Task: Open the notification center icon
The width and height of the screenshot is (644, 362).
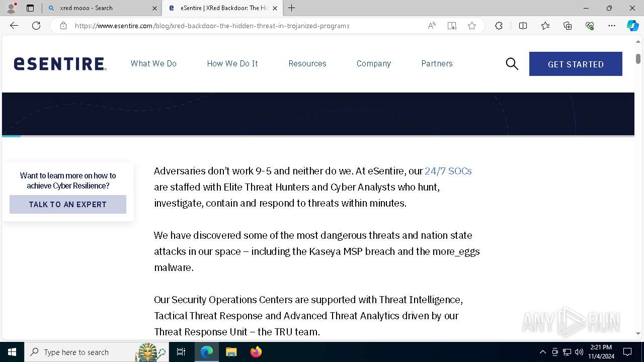Action: click(627, 352)
